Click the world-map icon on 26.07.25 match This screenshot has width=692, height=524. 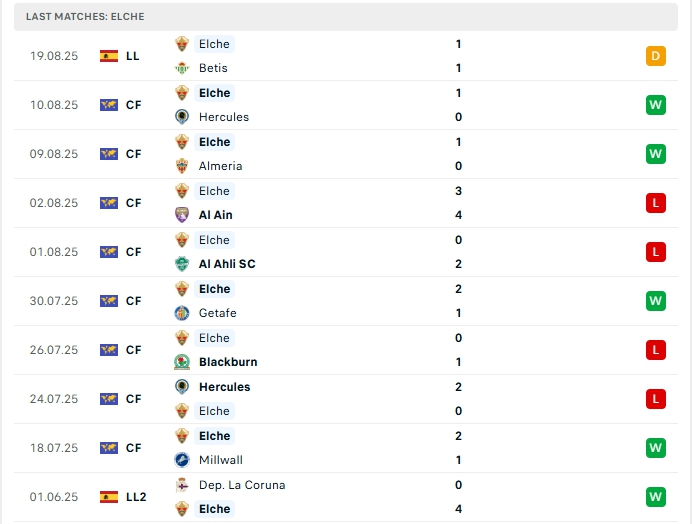coord(109,350)
